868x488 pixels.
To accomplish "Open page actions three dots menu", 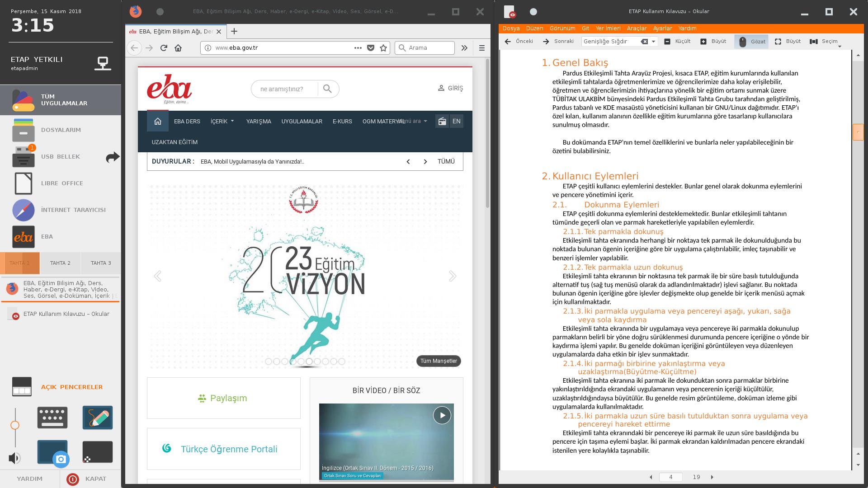I will 358,47.
